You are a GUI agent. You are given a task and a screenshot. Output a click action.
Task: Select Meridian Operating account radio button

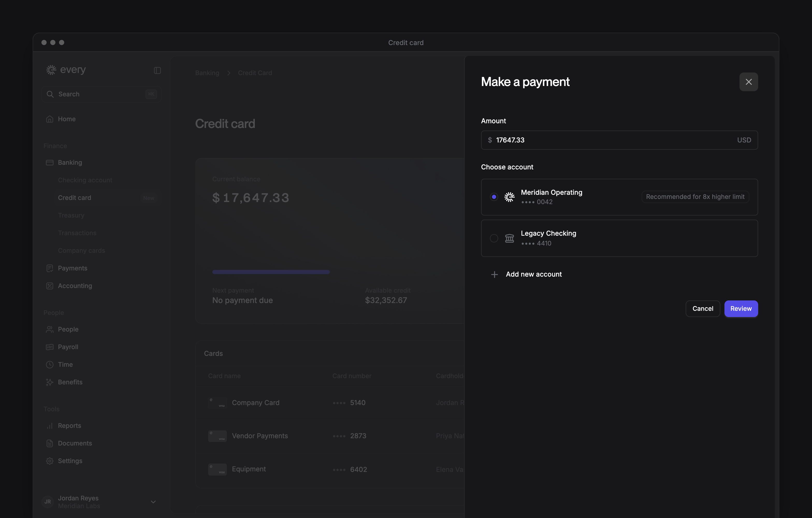click(494, 197)
